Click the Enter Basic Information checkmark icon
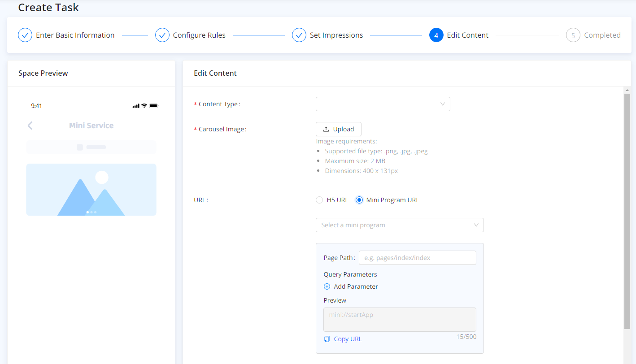The width and height of the screenshot is (636, 364). 25,35
